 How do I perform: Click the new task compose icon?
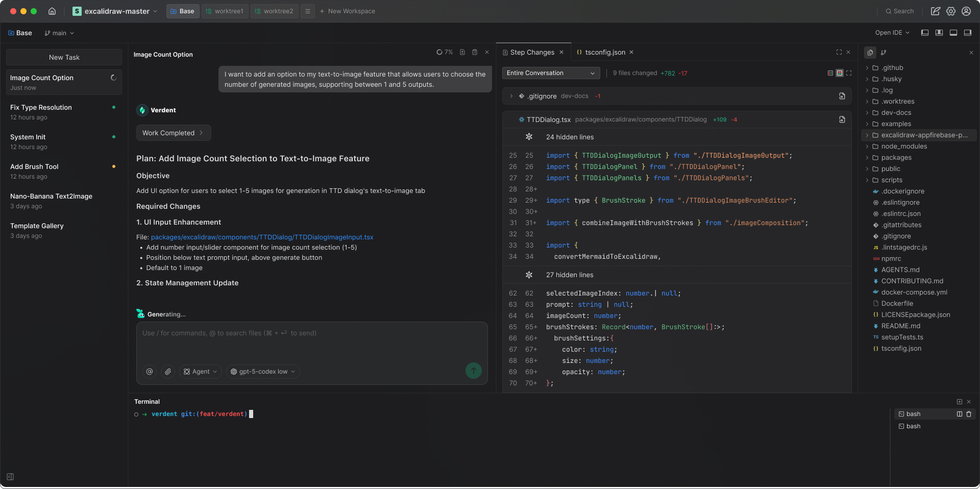935,11
